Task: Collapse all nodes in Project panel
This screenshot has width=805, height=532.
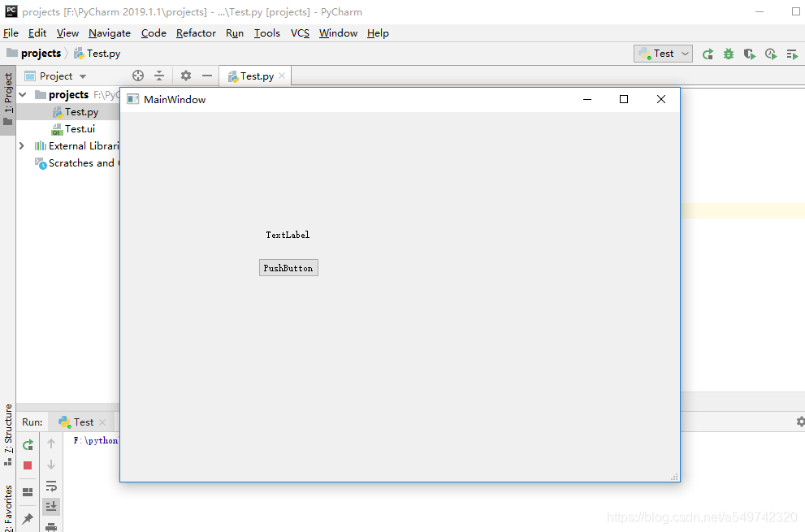Action: [159, 76]
